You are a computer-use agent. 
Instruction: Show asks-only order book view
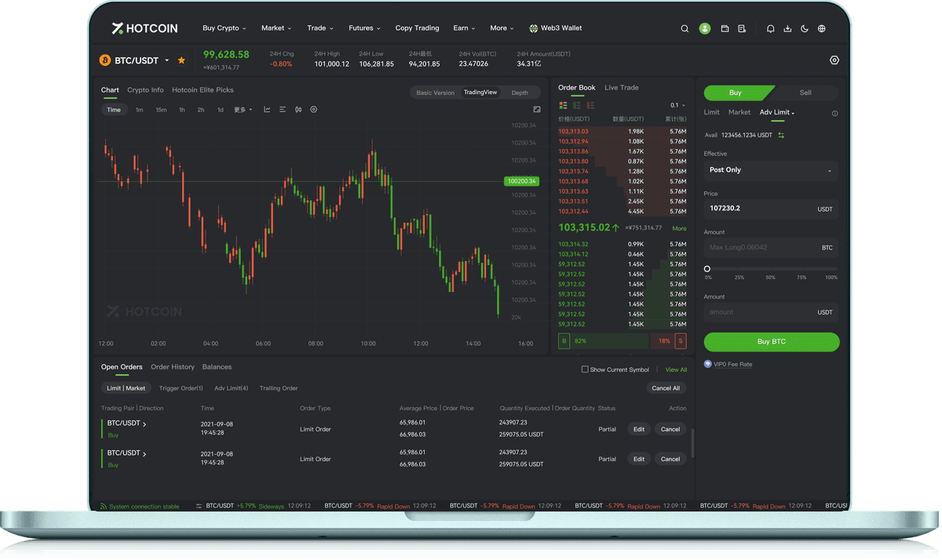[590, 105]
